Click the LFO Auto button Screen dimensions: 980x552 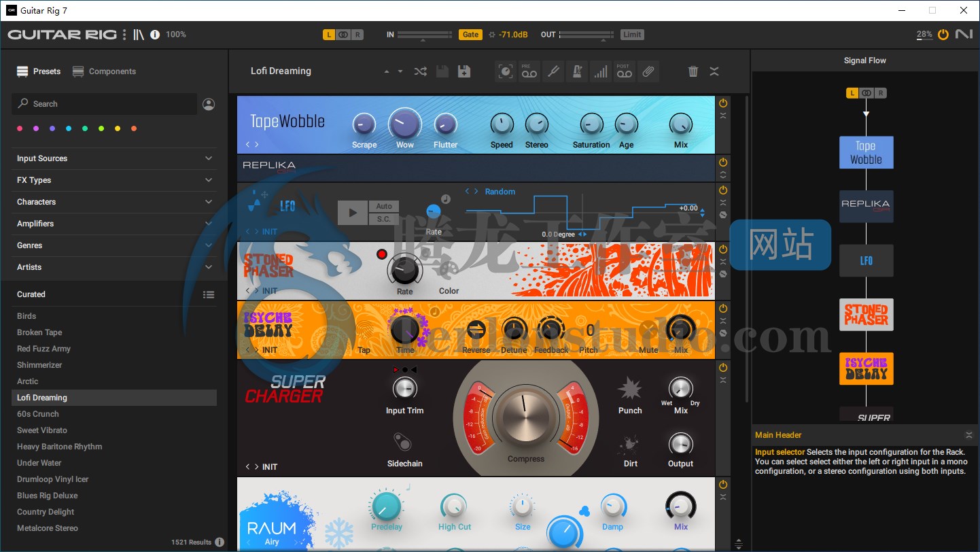[384, 207]
